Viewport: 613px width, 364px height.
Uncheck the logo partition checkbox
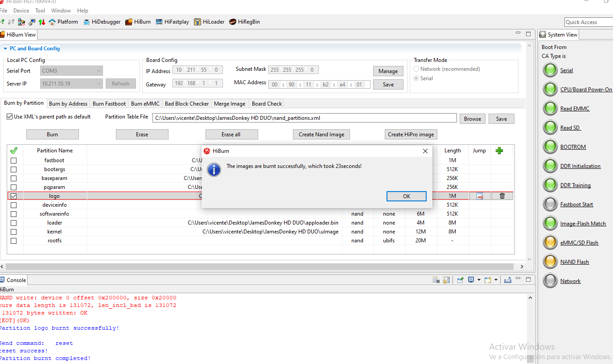tap(14, 196)
